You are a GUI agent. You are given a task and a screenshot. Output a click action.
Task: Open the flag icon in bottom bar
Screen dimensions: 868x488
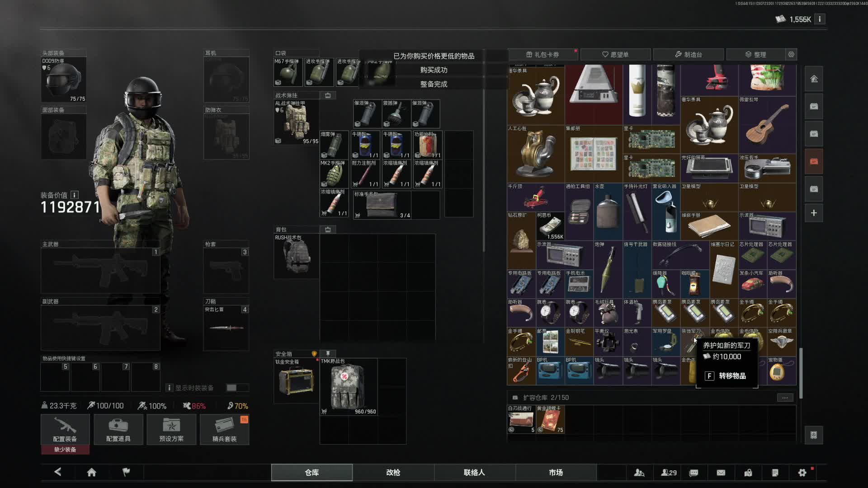pyautogui.click(x=126, y=472)
